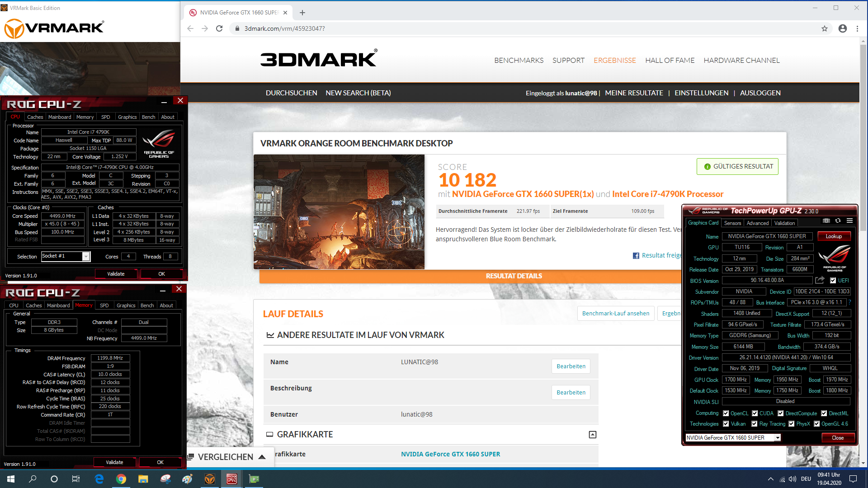Click the bookmark star in Chrome address bar
The image size is (868, 488).
coord(825,28)
